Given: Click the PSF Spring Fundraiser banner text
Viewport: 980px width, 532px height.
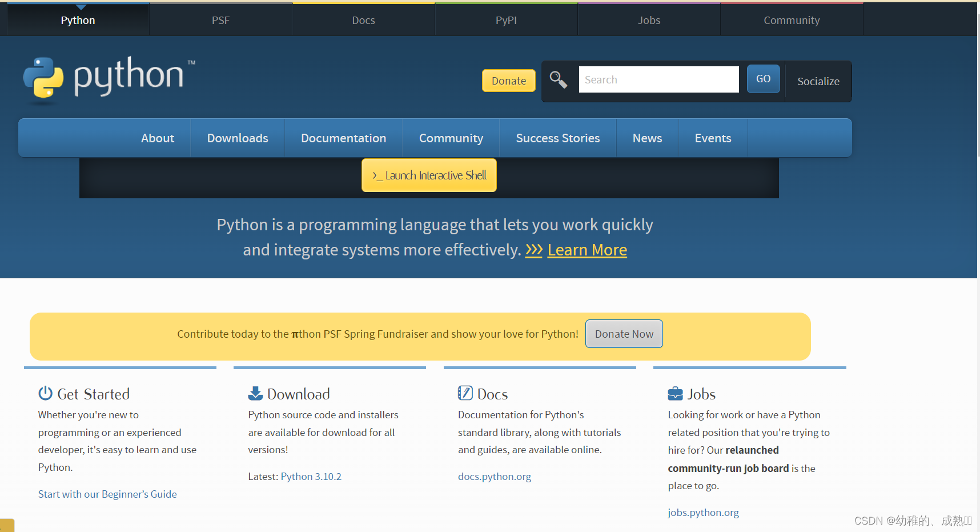Looking at the screenshot, I should tap(377, 334).
